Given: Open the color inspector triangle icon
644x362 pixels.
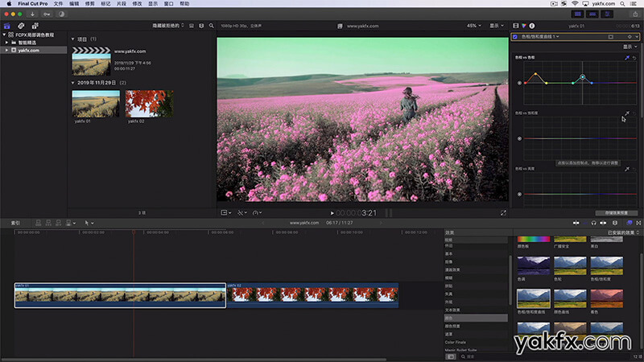Looking at the screenshot, I should click(524, 26).
